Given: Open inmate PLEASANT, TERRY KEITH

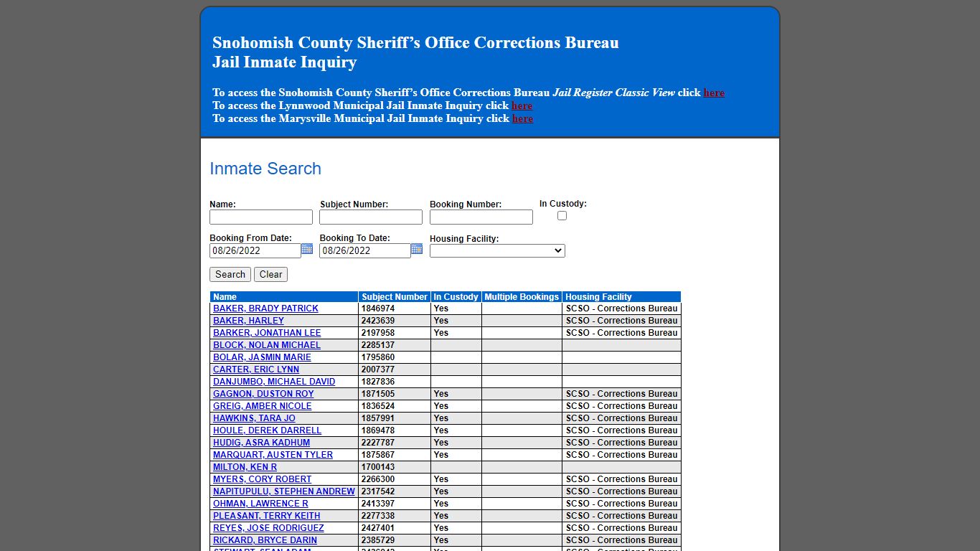Looking at the screenshot, I should click(266, 516).
